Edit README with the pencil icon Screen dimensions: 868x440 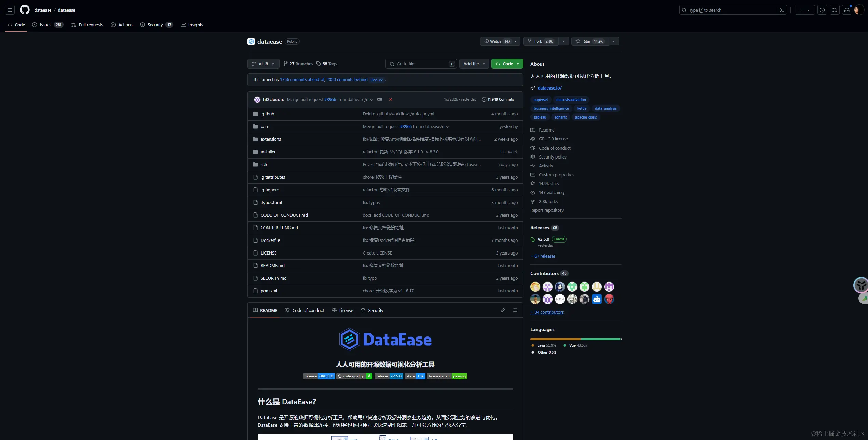coord(503,310)
